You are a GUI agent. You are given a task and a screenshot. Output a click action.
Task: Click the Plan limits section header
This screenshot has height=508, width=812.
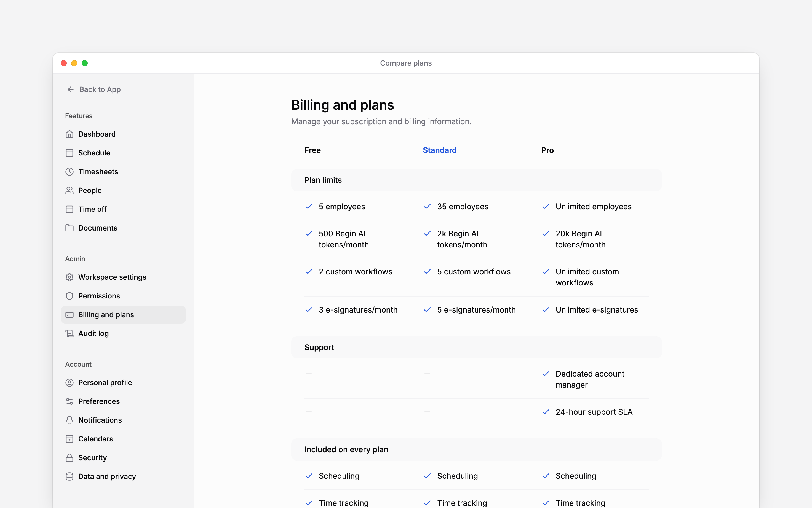(476, 180)
